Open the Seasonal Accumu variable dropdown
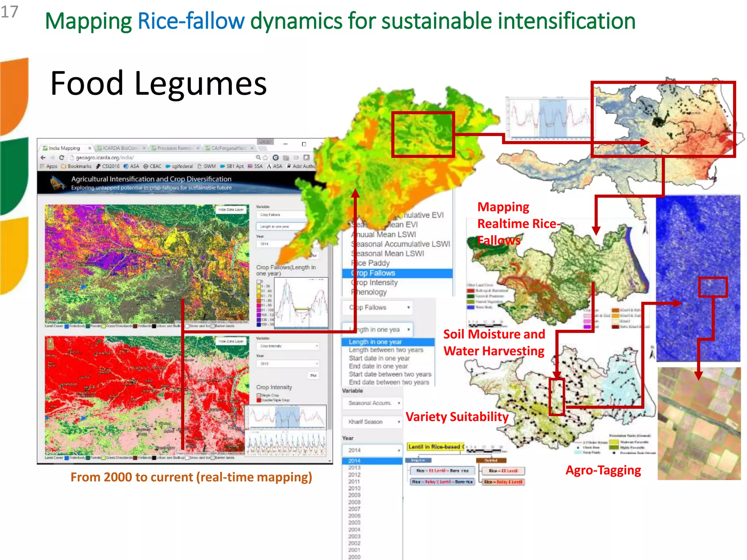The width and height of the screenshot is (747, 560). (x=372, y=403)
